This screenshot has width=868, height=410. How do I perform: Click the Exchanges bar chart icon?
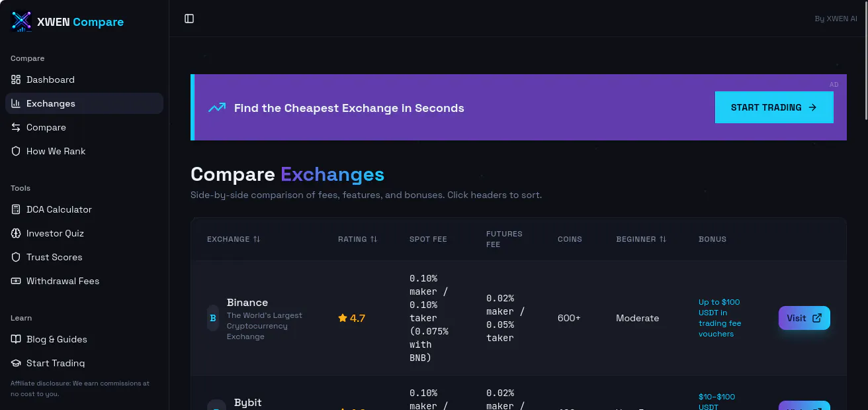click(16, 103)
